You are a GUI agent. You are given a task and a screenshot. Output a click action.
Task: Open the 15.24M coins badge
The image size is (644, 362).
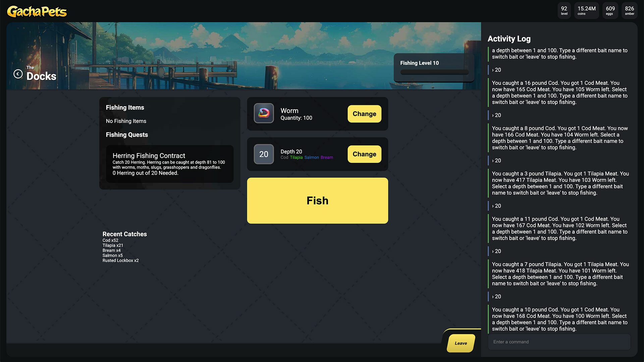coord(586,10)
